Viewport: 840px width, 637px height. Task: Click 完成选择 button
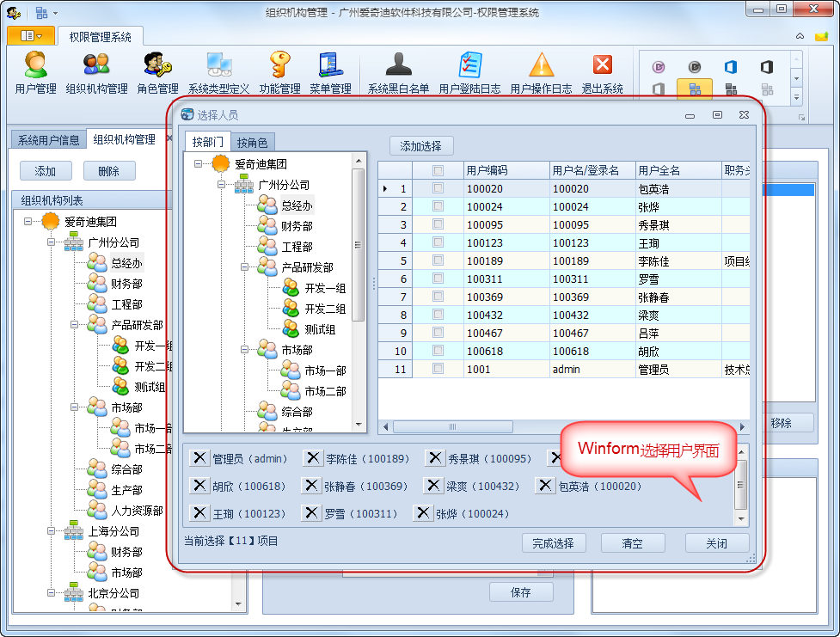point(554,543)
